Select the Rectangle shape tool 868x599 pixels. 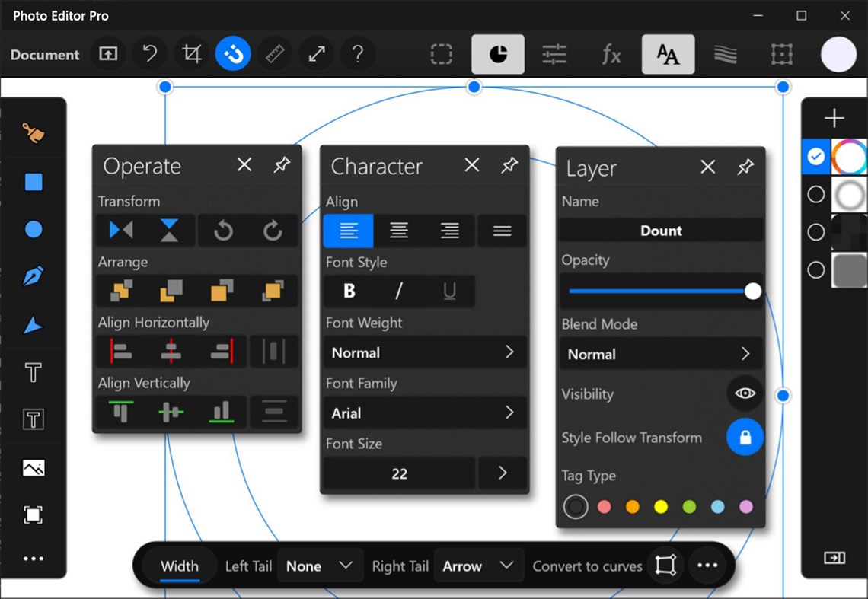[x=34, y=182]
